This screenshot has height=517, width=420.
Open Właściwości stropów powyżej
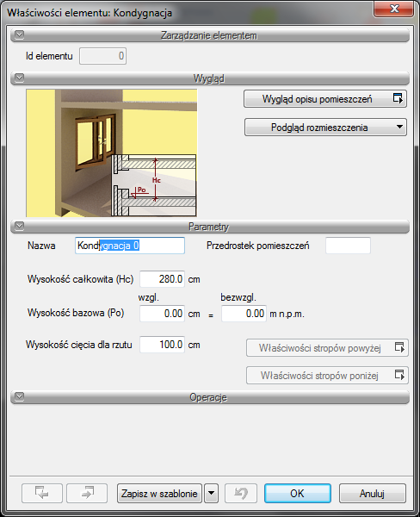(327, 348)
